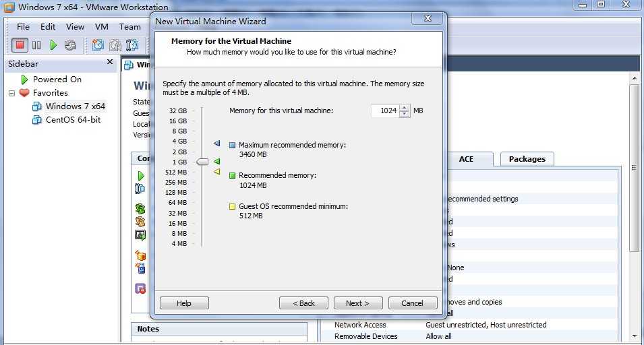
Task: Open the File menu
Action: pyautogui.click(x=23, y=27)
